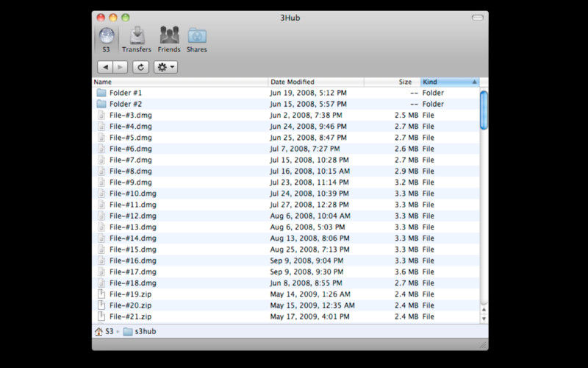This screenshot has height=368, width=588.
Task: Click the scrollbar down arrow
Action: (484, 319)
